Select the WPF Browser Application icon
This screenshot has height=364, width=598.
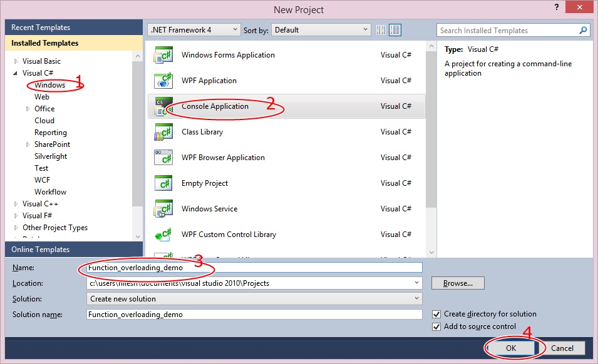click(x=163, y=158)
